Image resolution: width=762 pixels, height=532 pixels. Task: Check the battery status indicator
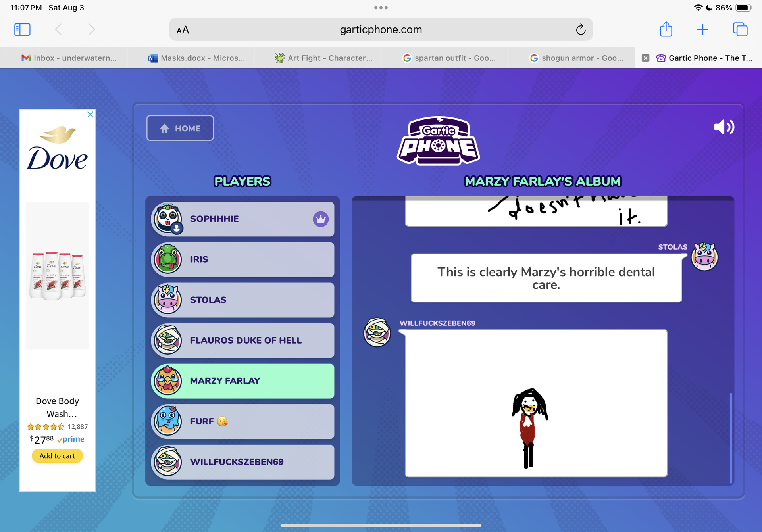(743, 8)
